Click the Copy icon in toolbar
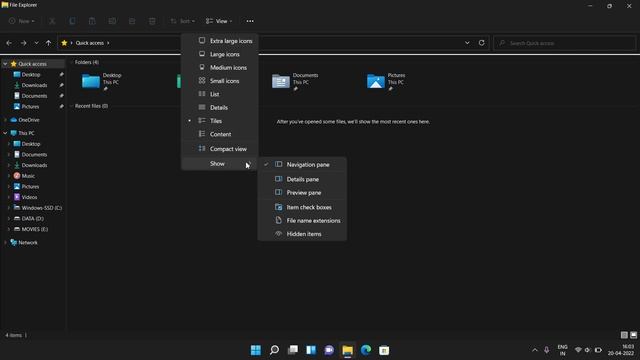 click(x=72, y=21)
